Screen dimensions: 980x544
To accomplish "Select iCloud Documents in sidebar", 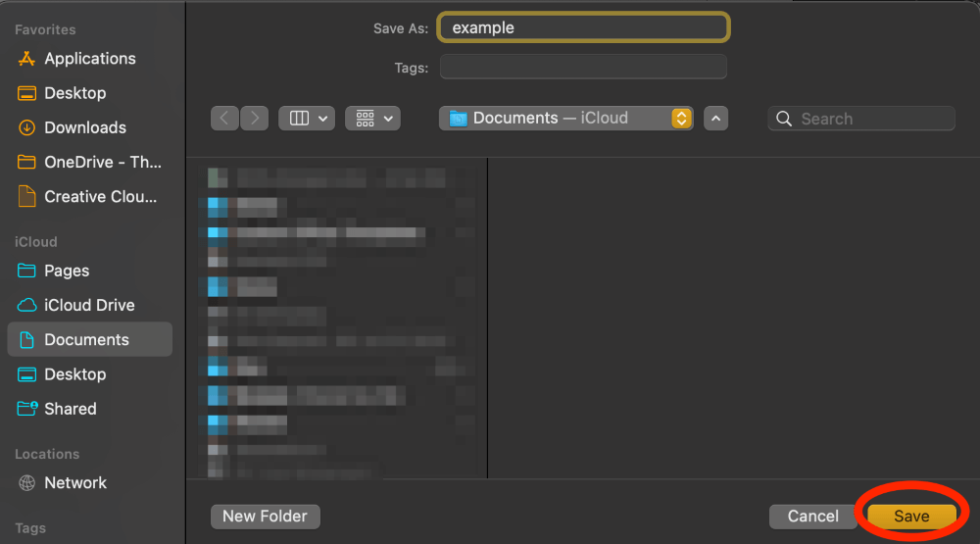I will pos(89,339).
